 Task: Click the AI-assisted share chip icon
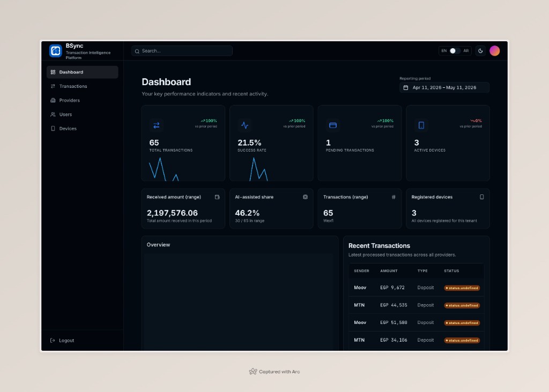(305, 197)
